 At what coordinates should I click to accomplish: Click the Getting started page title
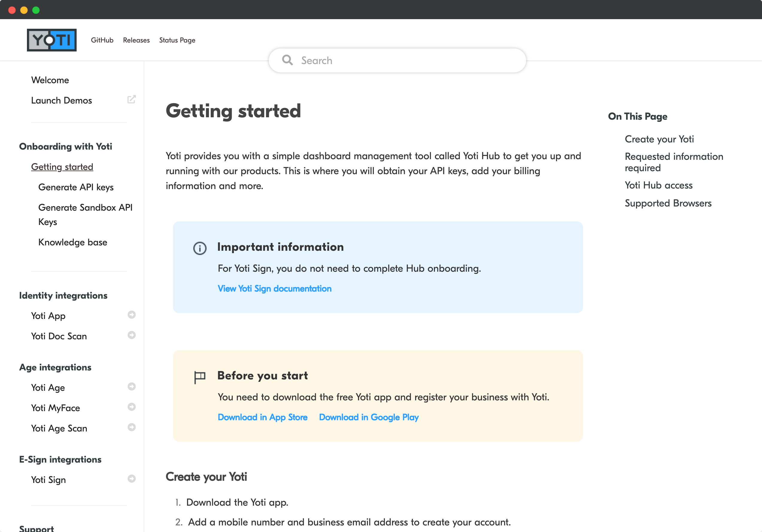(x=233, y=111)
